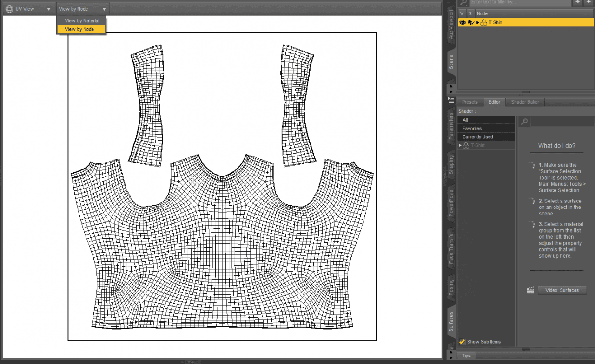Click the forward arrow next to the filter field
Image resolution: width=595 pixels, height=364 pixels.
tap(588, 2)
